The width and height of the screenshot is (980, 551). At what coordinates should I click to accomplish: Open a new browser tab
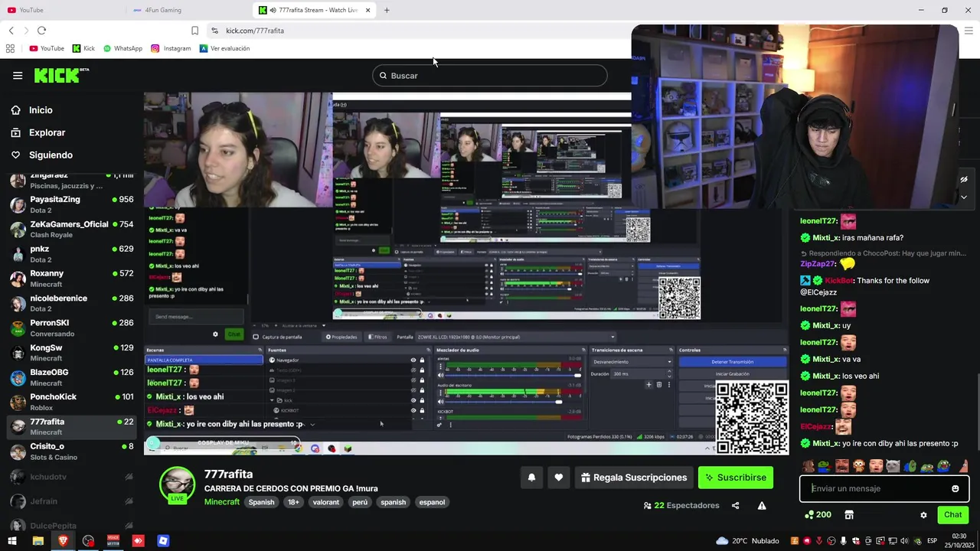click(x=387, y=10)
